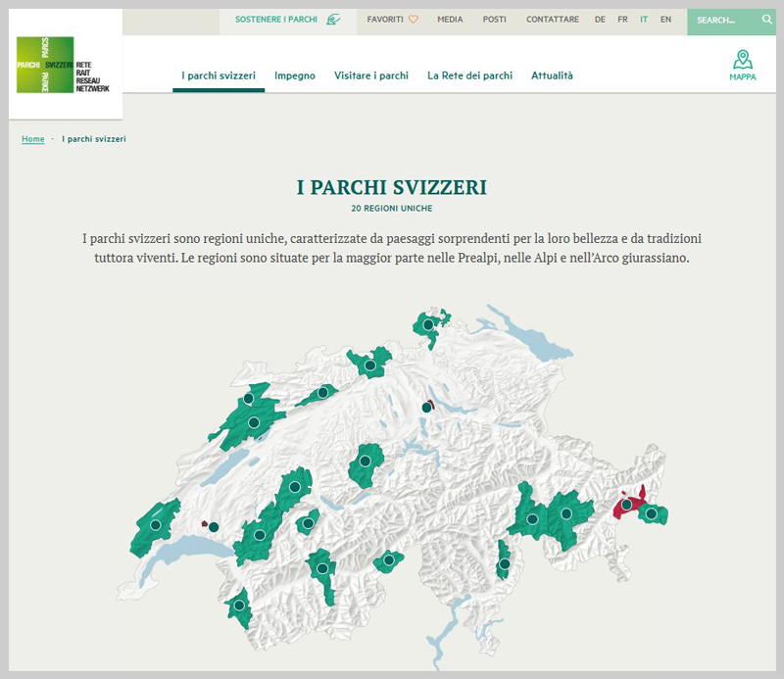Follow the Home breadcrumb link
Viewport: 784px width, 679px height.
tap(33, 139)
